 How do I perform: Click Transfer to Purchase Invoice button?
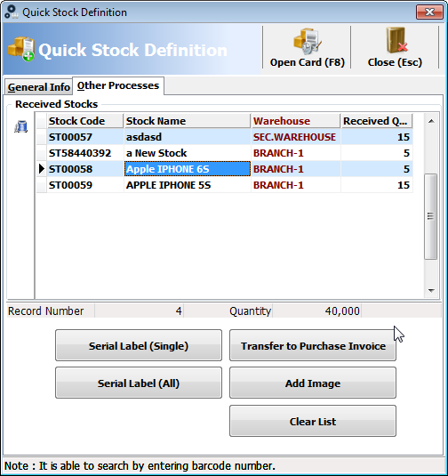[x=313, y=345]
